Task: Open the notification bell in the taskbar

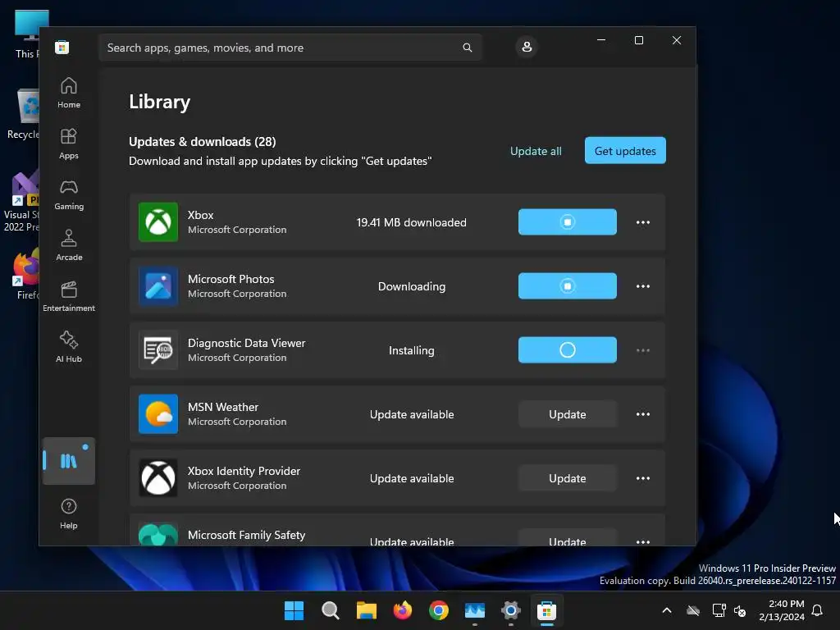Action: (817, 610)
